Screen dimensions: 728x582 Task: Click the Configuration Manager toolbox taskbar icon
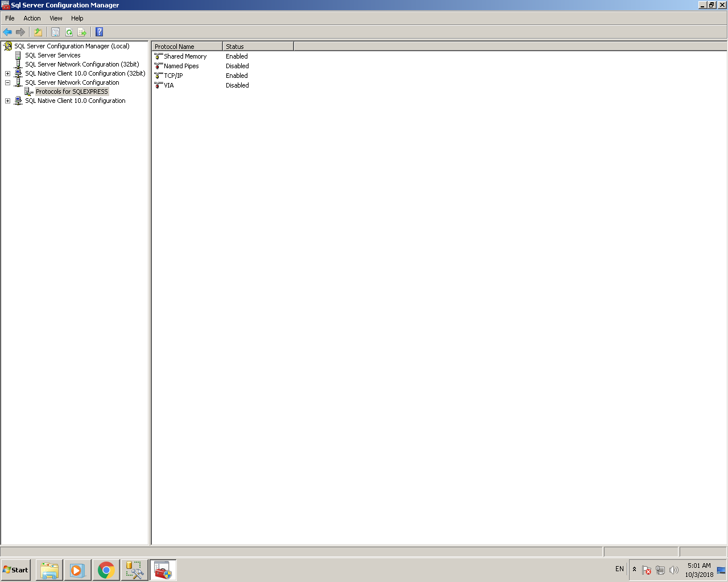[x=163, y=570]
